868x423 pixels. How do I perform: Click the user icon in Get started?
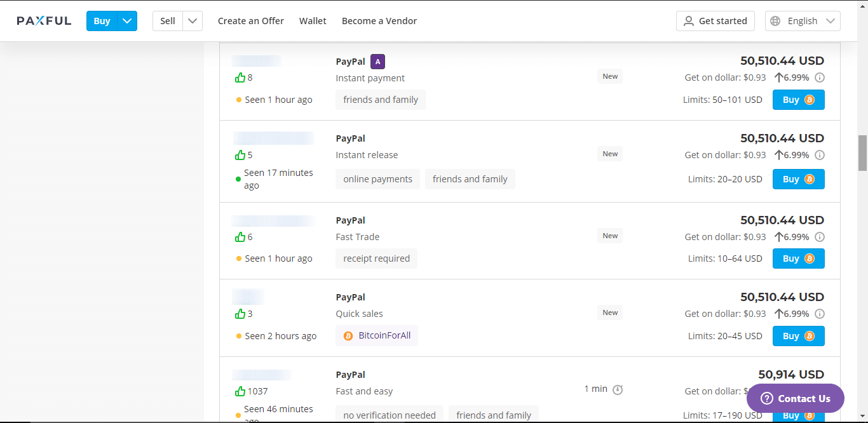689,21
